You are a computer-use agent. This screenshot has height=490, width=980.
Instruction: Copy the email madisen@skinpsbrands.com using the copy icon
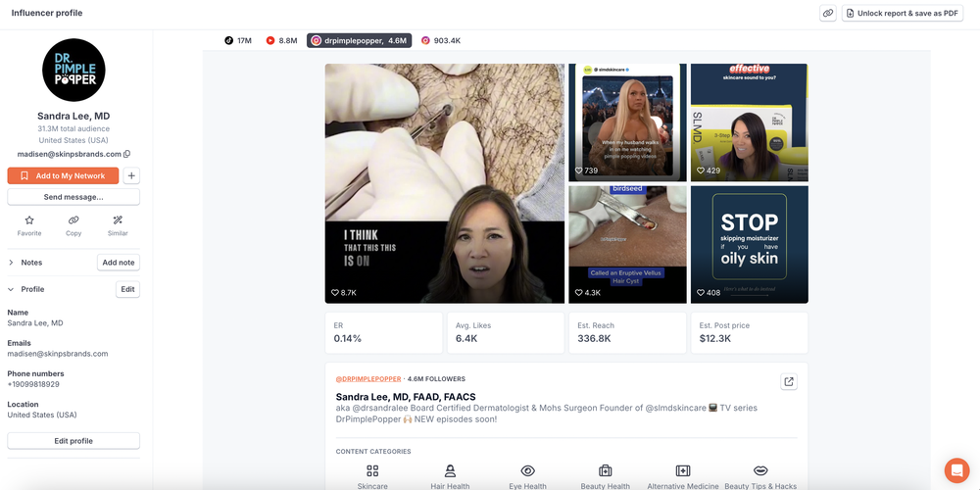point(127,154)
